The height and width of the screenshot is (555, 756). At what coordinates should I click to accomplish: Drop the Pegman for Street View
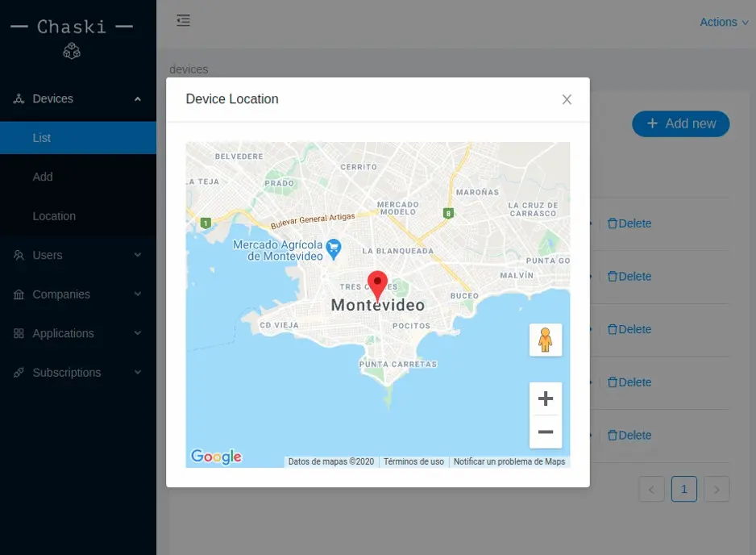point(546,340)
